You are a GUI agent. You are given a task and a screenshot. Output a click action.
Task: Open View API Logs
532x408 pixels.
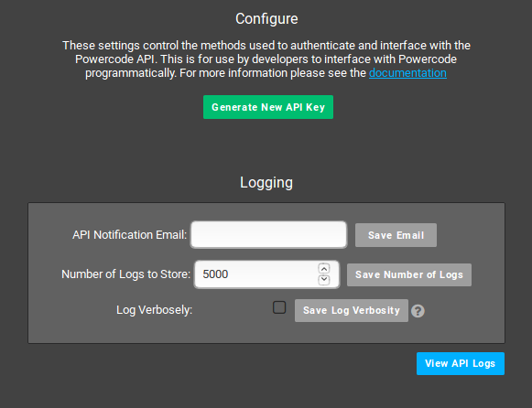(x=461, y=363)
